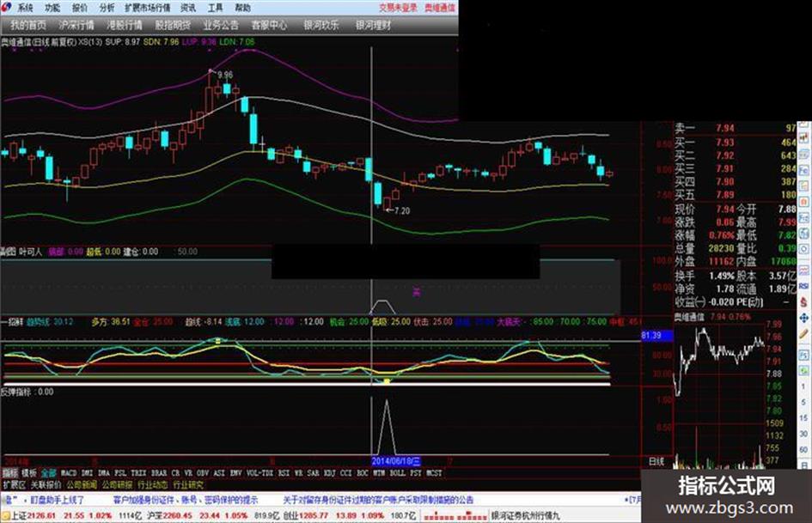Open the 资讯 menu

pyautogui.click(x=188, y=8)
